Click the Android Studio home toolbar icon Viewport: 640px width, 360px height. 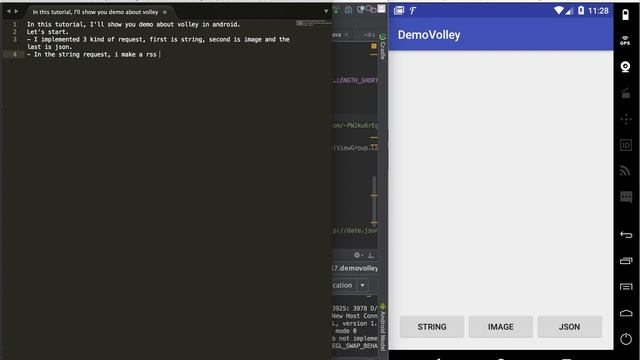pyautogui.click(x=348, y=10)
